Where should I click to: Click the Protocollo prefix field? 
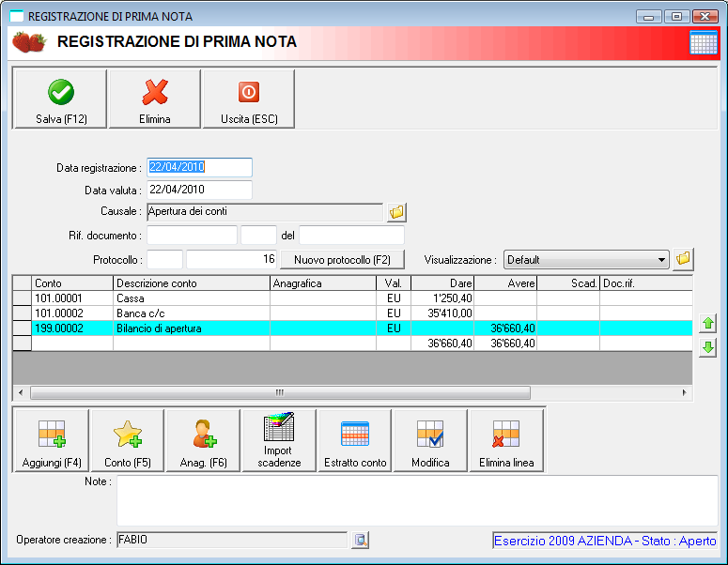(164, 259)
